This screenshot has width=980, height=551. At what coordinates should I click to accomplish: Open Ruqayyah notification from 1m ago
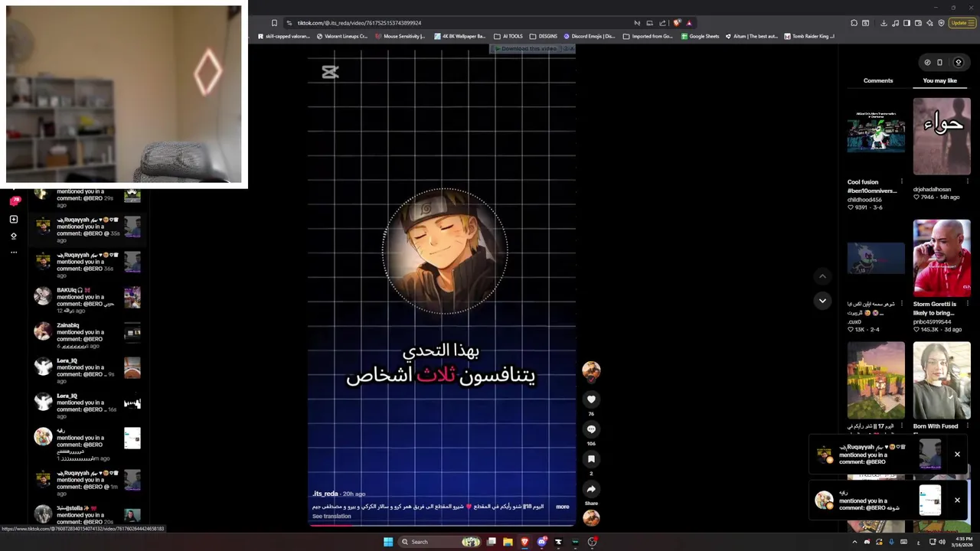88,483
